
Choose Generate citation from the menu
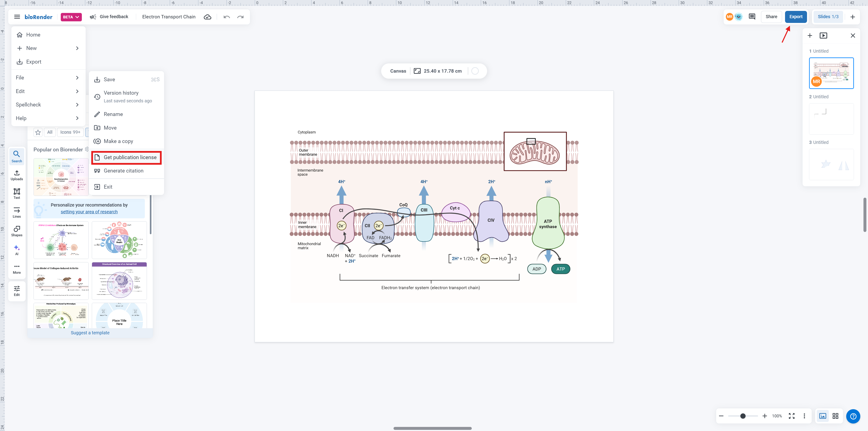(x=123, y=171)
